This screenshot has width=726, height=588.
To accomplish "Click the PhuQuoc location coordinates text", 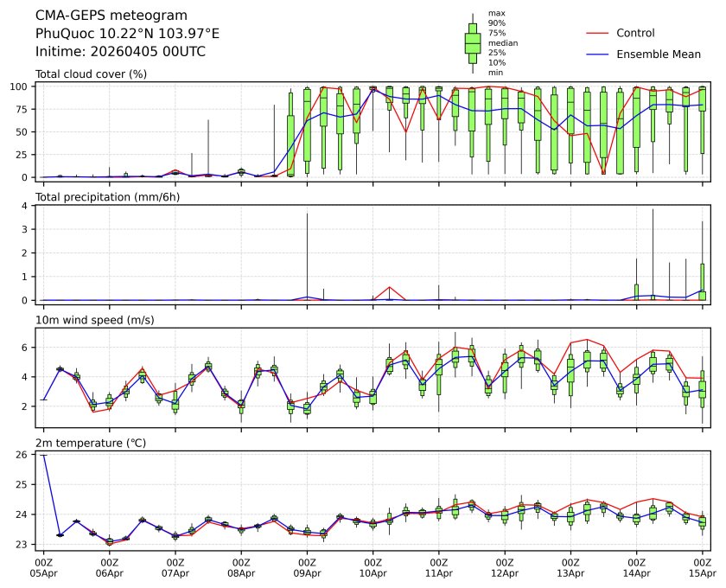I will point(127,34).
